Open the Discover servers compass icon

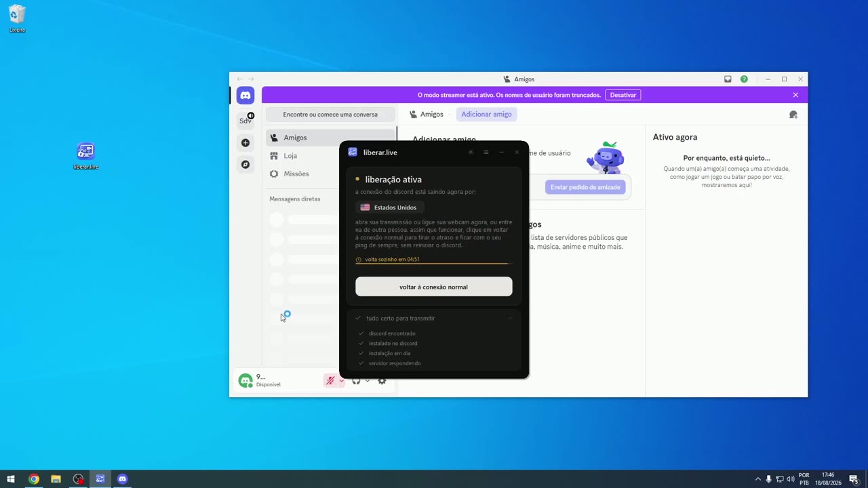point(245,165)
